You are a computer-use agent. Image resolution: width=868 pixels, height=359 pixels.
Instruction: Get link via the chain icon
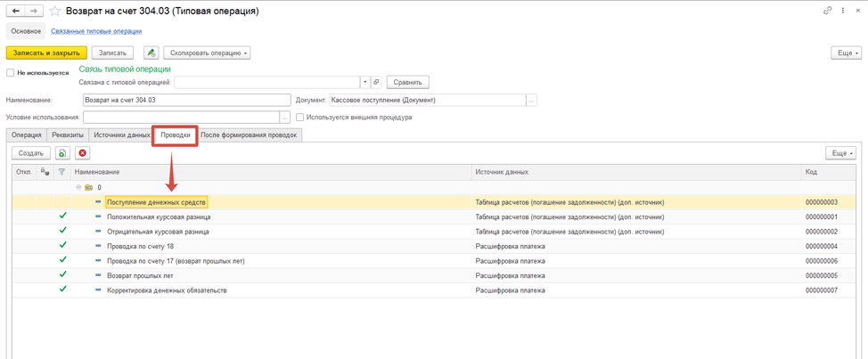tap(828, 11)
